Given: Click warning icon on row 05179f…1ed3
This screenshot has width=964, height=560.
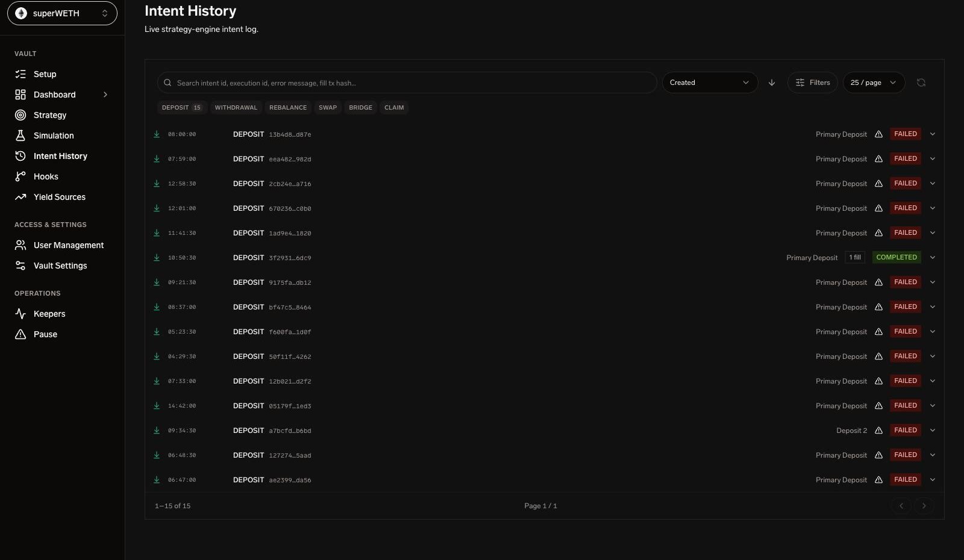Looking at the screenshot, I should click(879, 406).
